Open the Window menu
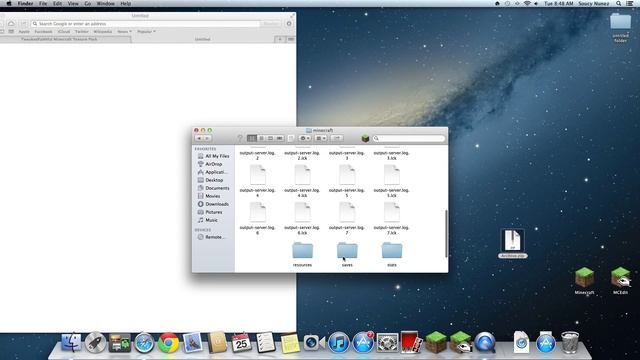The height and width of the screenshot is (360, 640). (105, 3)
